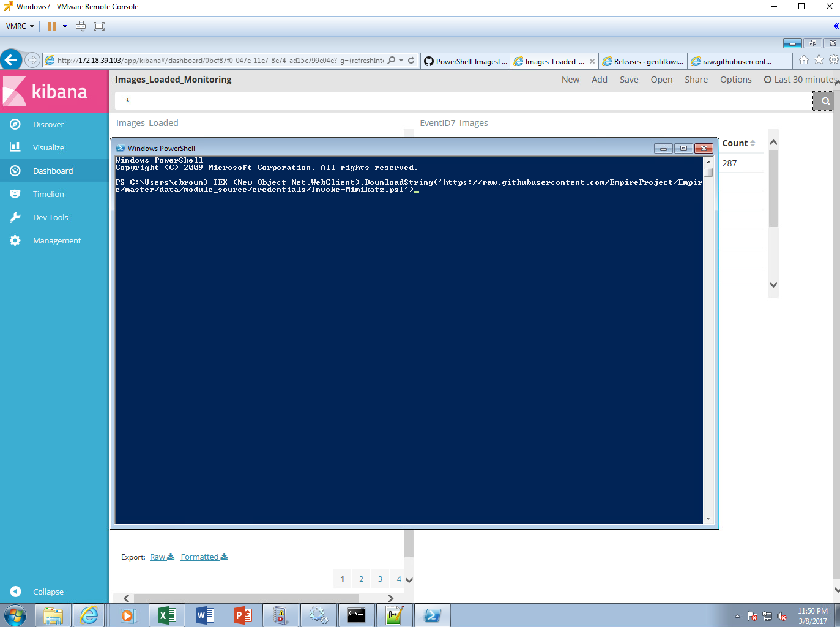Select the 287 count cell

click(x=729, y=163)
